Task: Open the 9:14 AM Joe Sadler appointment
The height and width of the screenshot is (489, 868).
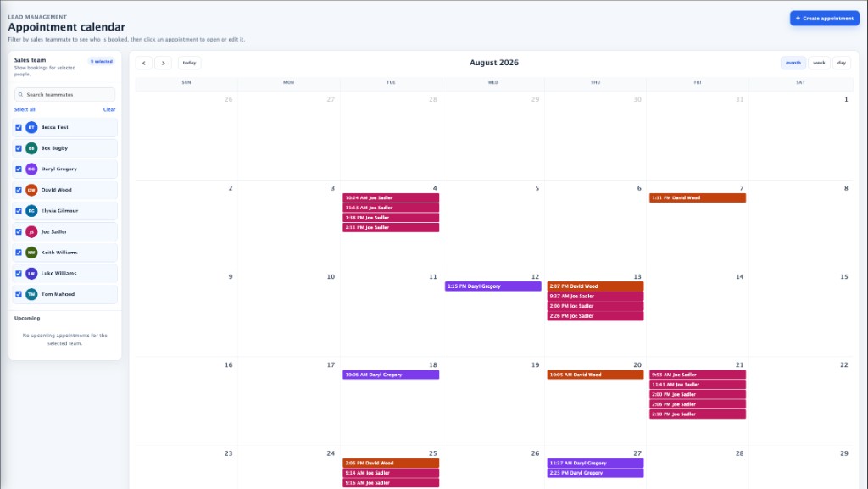Action: pos(391,473)
